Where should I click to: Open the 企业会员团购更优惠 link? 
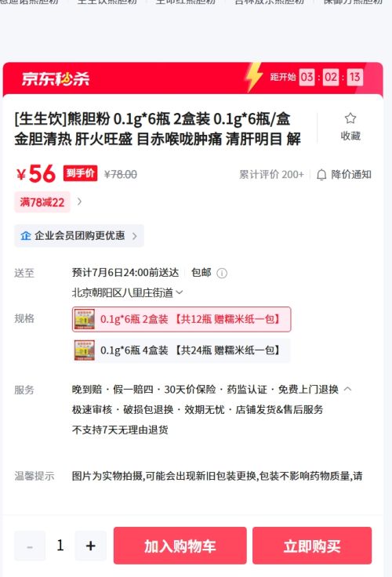[79, 235]
